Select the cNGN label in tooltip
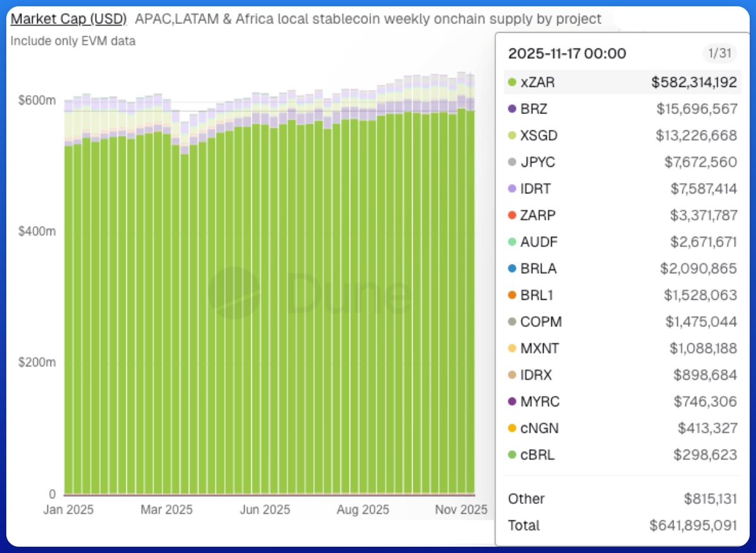Image resolution: width=756 pixels, height=553 pixels. 540,428
